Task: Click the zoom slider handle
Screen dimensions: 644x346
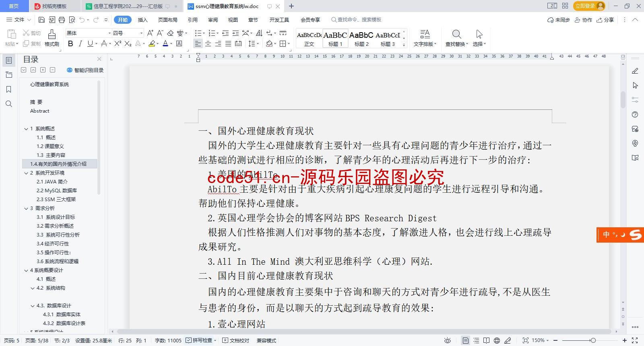Action: (x=593, y=340)
